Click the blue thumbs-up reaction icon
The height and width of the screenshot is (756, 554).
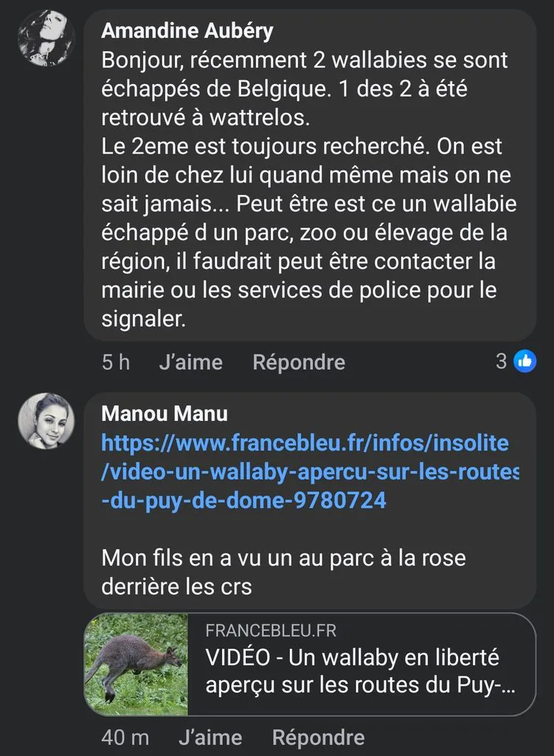pos(525,361)
